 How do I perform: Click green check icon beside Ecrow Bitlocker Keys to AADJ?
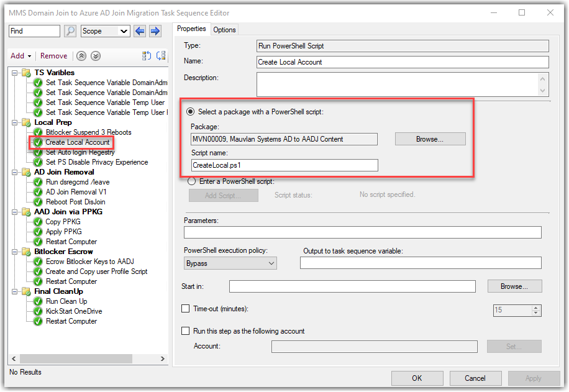(x=38, y=262)
